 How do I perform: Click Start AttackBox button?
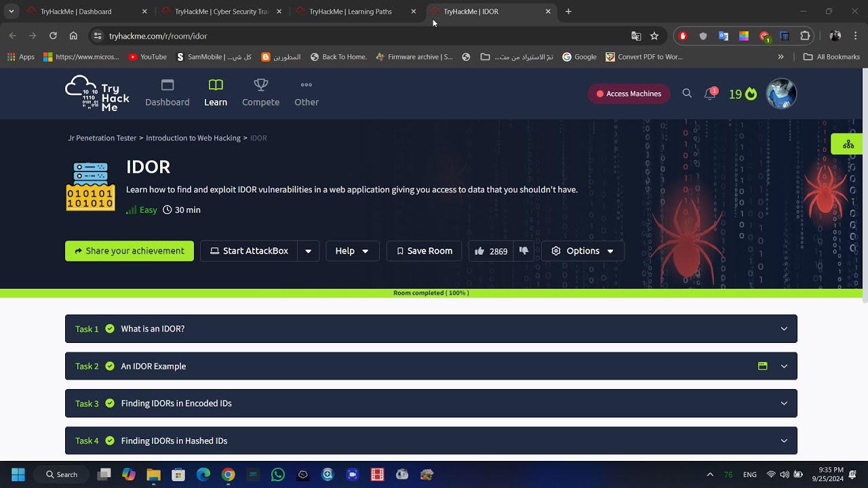tap(249, 251)
